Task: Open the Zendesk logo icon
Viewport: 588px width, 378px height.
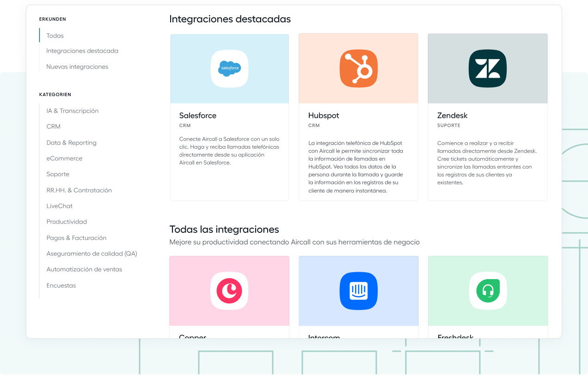Action: [488, 68]
